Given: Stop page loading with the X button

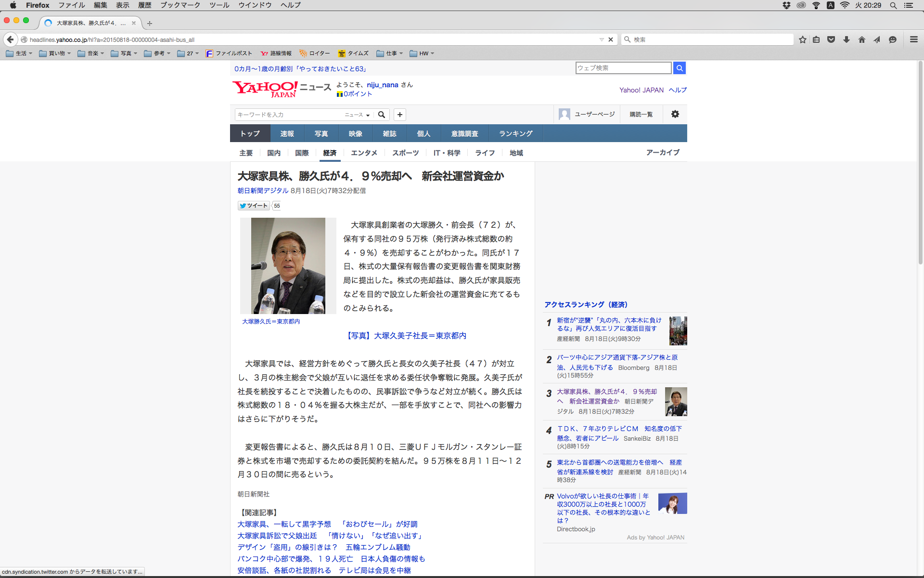Looking at the screenshot, I should coord(611,39).
